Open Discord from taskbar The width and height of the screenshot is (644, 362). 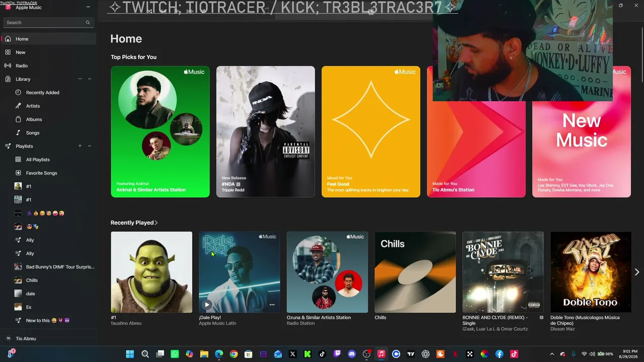(x=352, y=354)
